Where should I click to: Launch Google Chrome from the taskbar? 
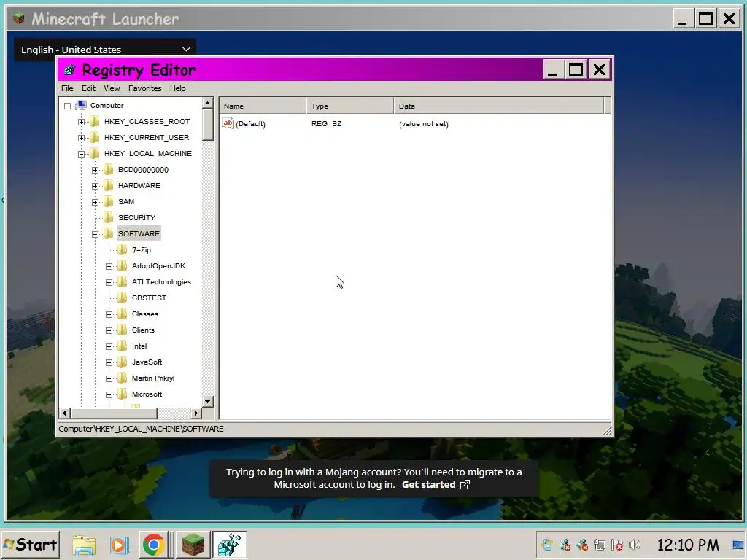(153, 545)
